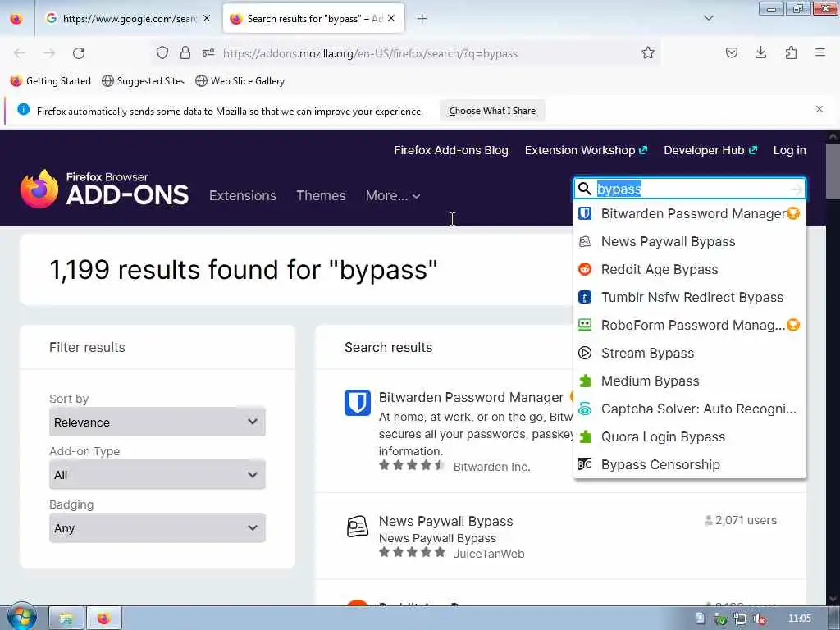This screenshot has width=840, height=630.
Task: Open Extensions section
Action: pyautogui.click(x=243, y=195)
